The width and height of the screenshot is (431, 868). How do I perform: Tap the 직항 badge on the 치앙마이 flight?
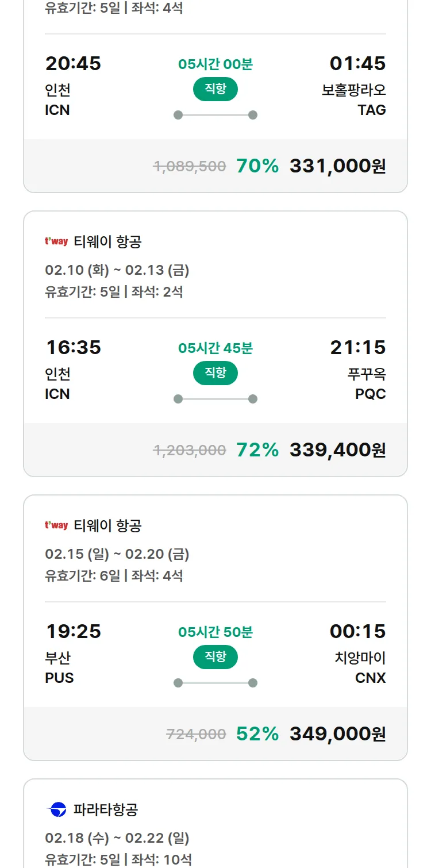(215, 657)
